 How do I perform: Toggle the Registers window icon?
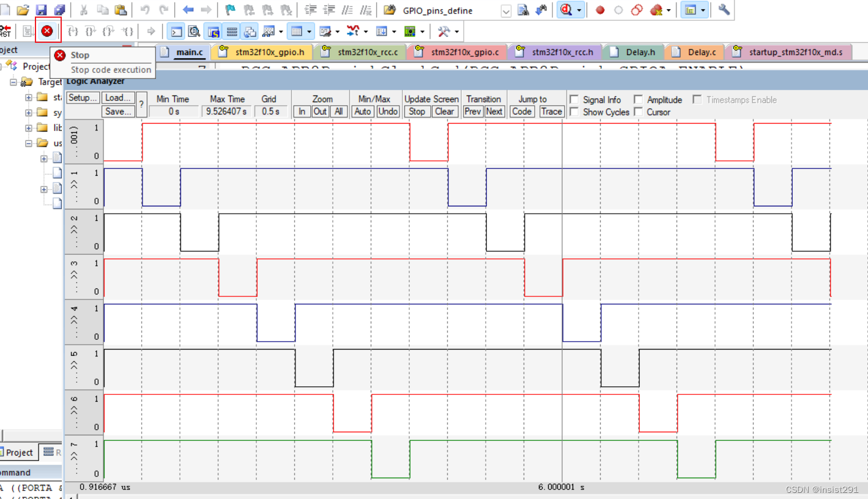click(232, 31)
